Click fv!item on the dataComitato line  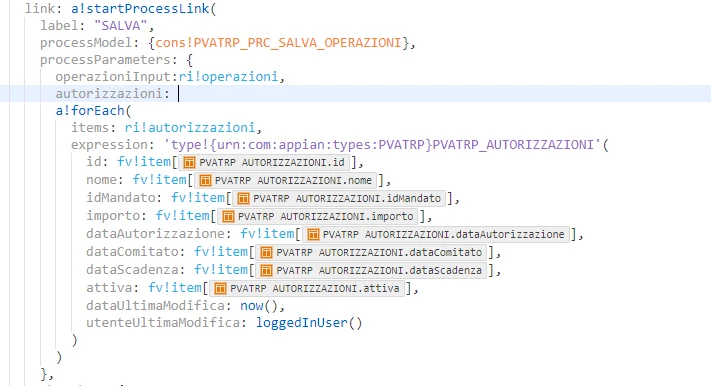pos(221,252)
